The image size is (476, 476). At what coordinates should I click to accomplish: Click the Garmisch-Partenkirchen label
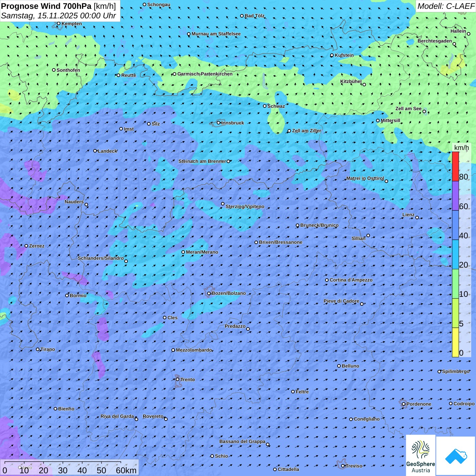205,74
